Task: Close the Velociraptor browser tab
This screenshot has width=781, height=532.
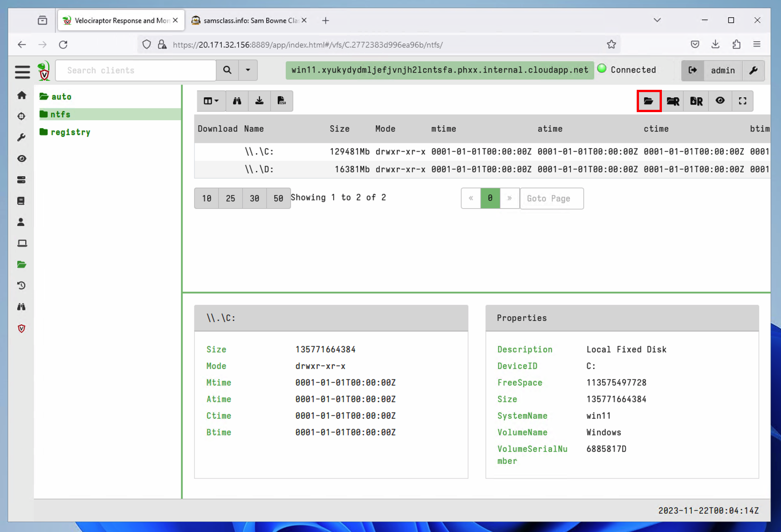Action: coord(175,21)
